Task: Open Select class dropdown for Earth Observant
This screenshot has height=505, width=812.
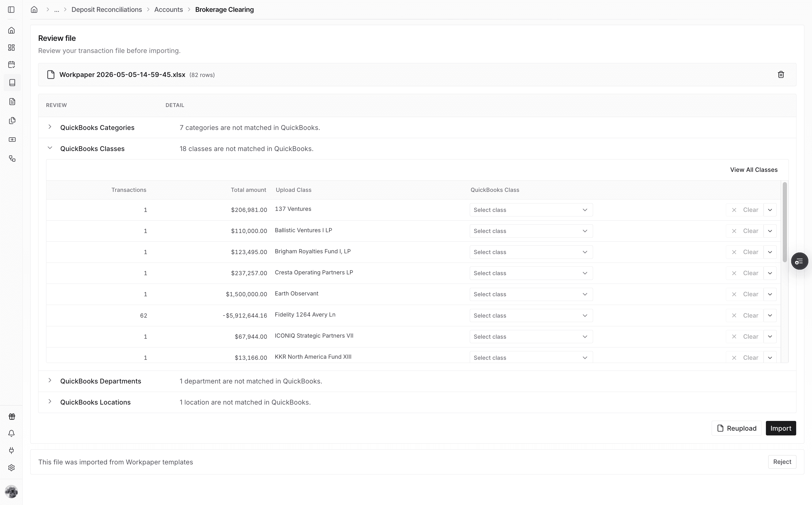Action: [531, 294]
